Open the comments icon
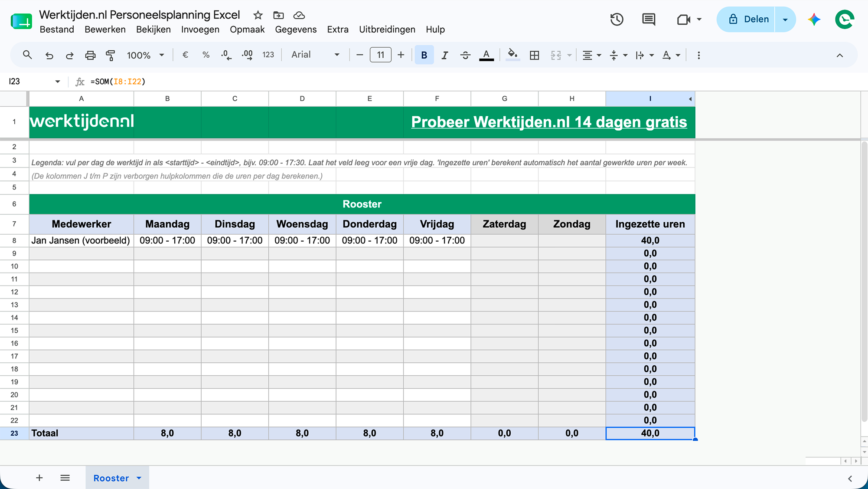The width and height of the screenshot is (868, 489). 649,19
